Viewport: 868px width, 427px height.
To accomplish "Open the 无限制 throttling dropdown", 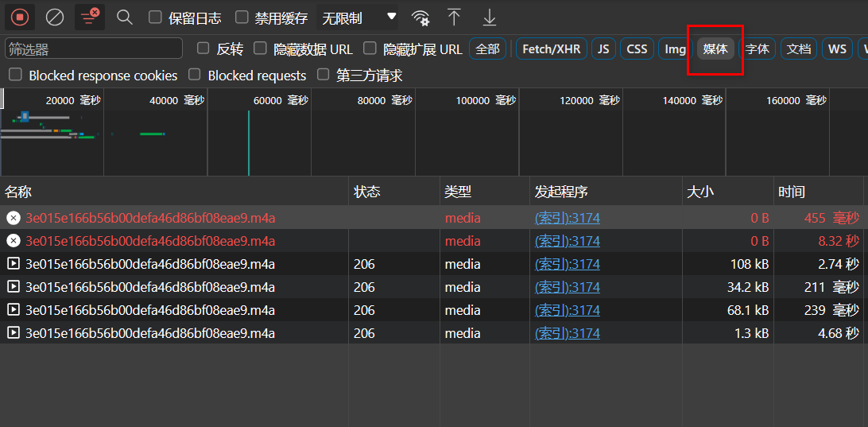I will (357, 17).
